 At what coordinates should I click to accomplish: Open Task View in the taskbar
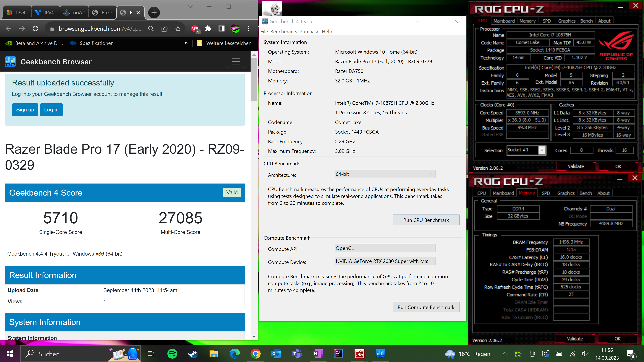pos(151,354)
